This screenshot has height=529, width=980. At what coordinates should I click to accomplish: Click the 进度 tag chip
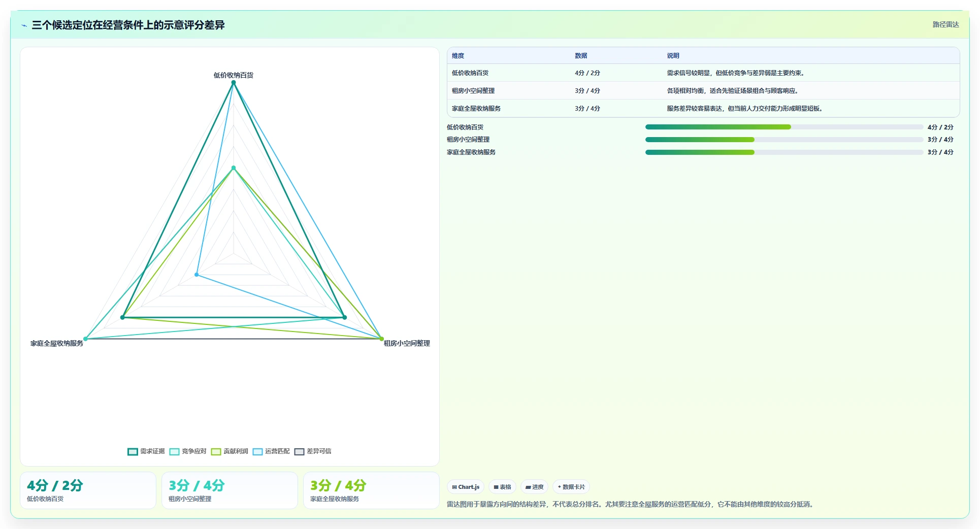pyautogui.click(x=535, y=487)
